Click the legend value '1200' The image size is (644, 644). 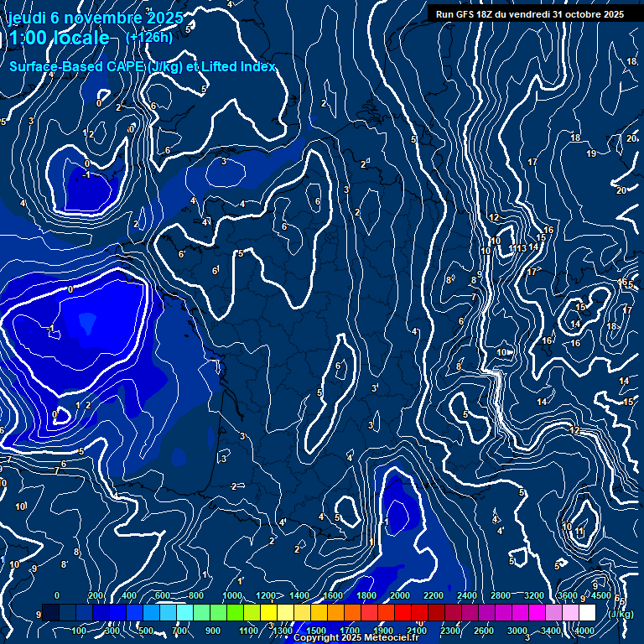pyautogui.click(x=266, y=595)
